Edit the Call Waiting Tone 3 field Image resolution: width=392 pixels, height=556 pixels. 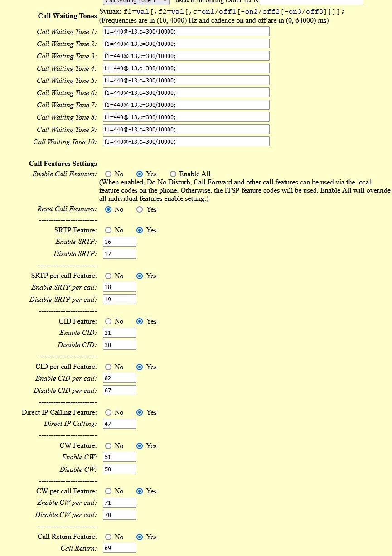point(186,56)
